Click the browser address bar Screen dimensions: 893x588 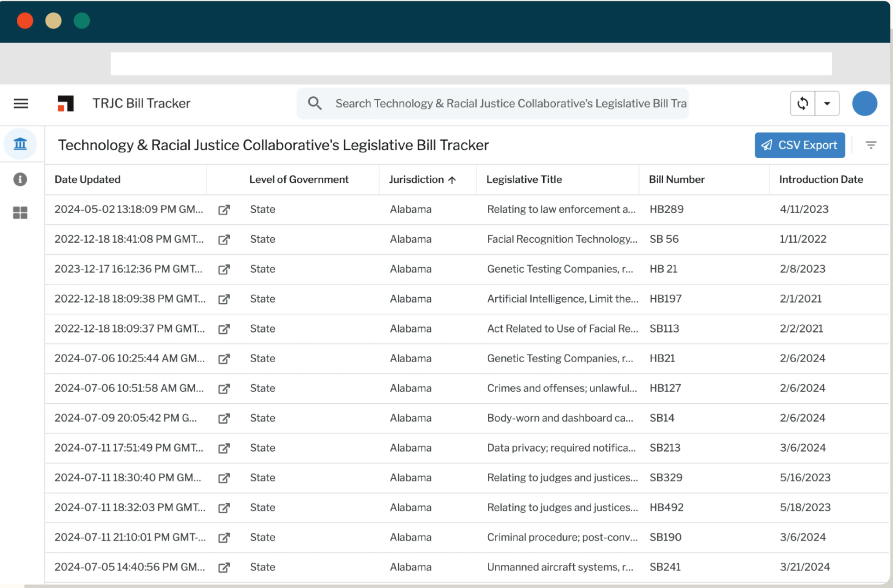(x=471, y=64)
